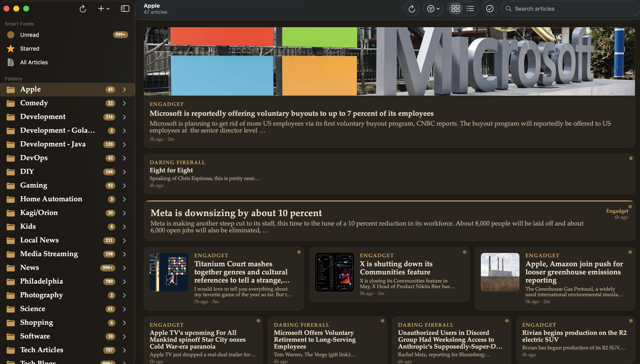Open the Local News folder
The height and width of the screenshot is (364, 640).
click(67, 240)
